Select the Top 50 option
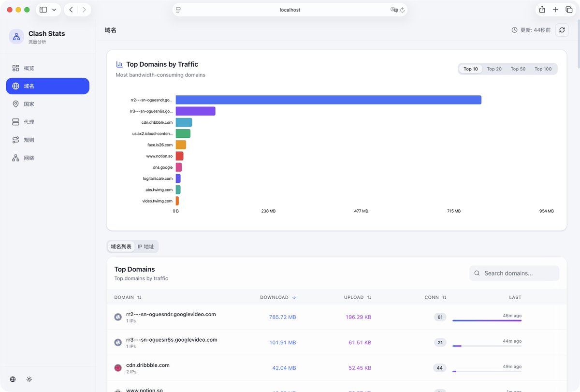580x392 pixels. point(518,69)
